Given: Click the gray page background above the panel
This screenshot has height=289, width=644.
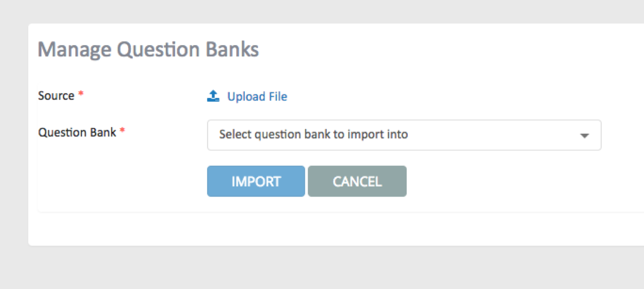Looking at the screenshot, I should (x=322, y=12).
